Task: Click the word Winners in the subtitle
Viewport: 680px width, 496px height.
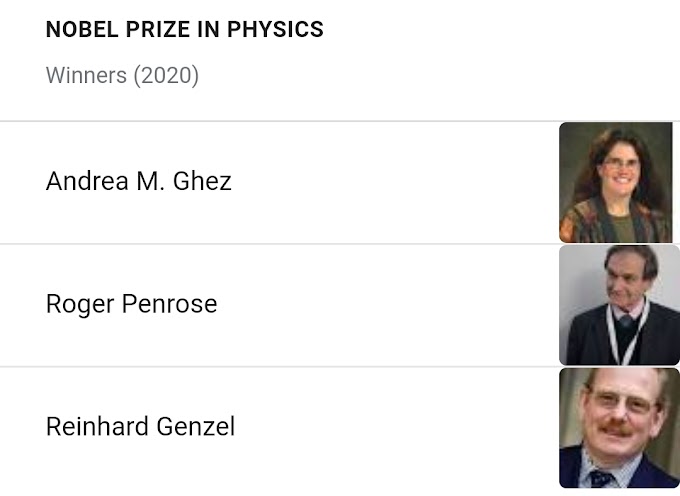Action: pyautogui.click(x=86, y=76)
